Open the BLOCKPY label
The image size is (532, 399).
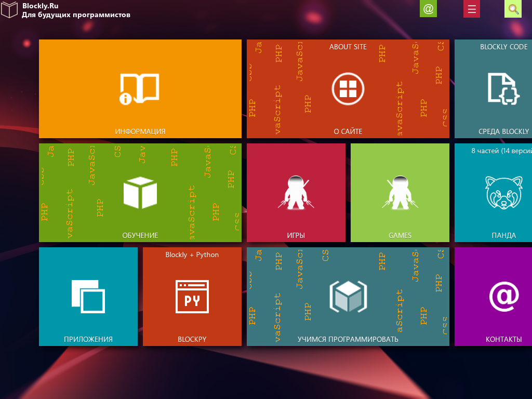tap(192, 339)
